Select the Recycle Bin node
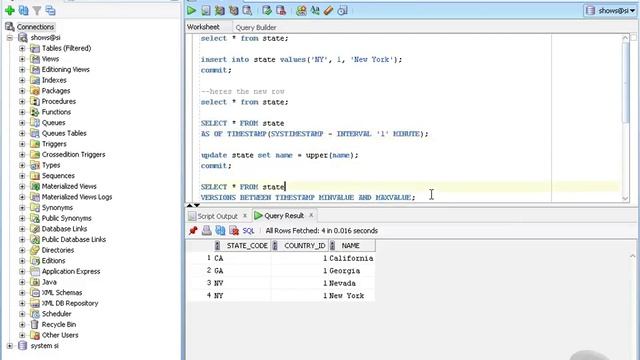The height and width of the screenshot is (360, 640). [x=59, y=324]
